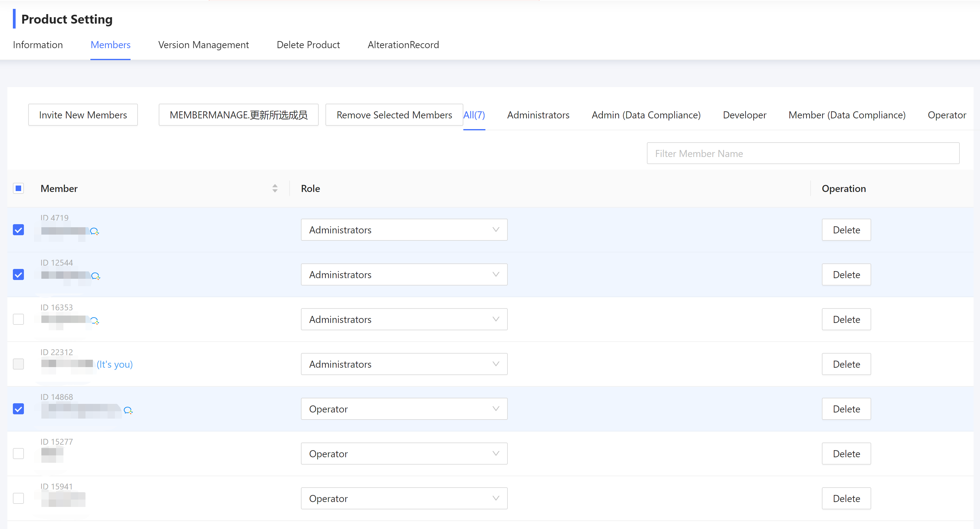Open the role dropdown for ID 14868

tap(404, 409)
